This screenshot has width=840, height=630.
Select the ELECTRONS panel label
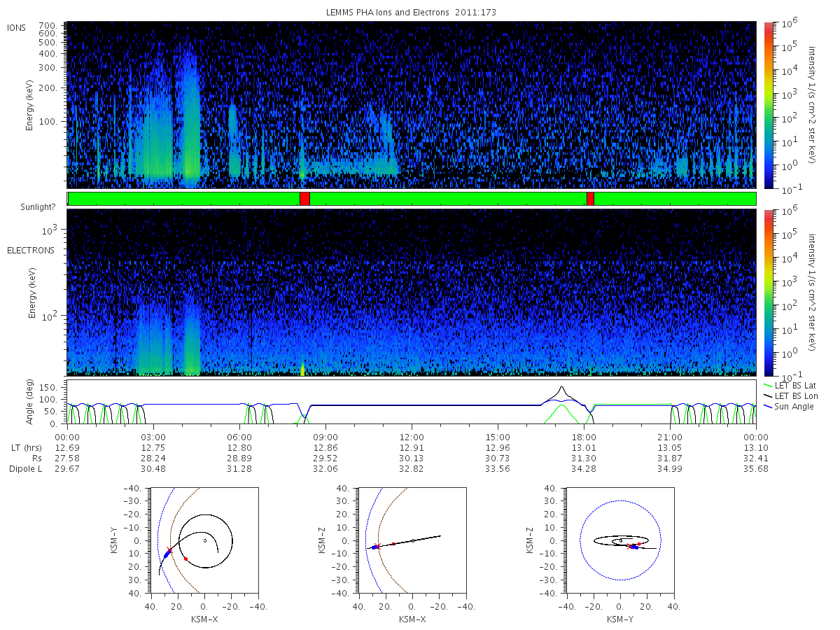pos(31,250)
